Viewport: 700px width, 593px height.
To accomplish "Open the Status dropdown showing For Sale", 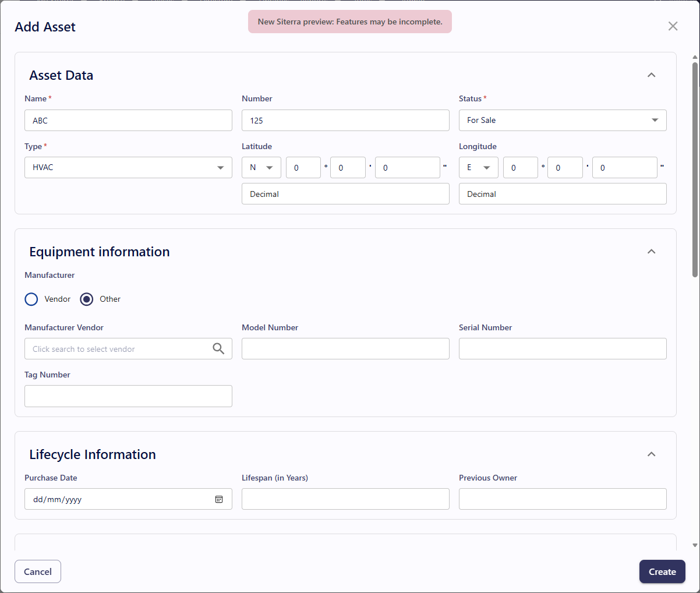I will [x=563, y=120].
